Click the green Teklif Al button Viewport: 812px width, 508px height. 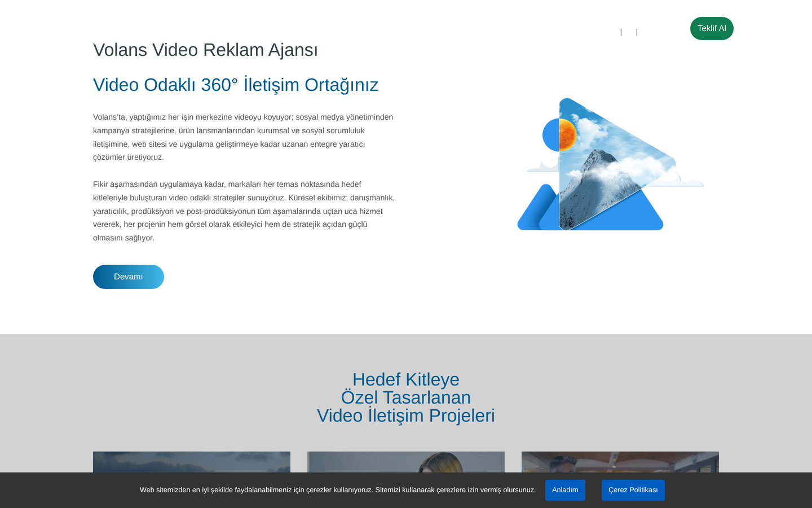tap(712, 28)
